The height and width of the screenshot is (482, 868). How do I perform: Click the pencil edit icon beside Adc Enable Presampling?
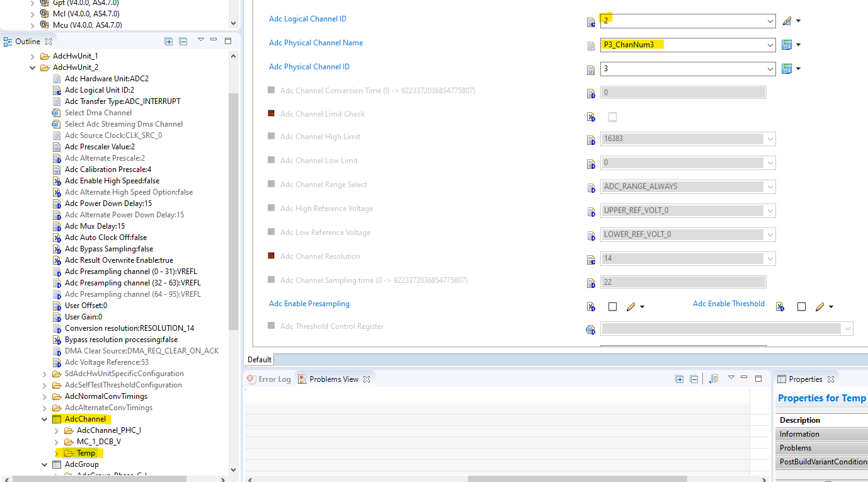point(632,306)
